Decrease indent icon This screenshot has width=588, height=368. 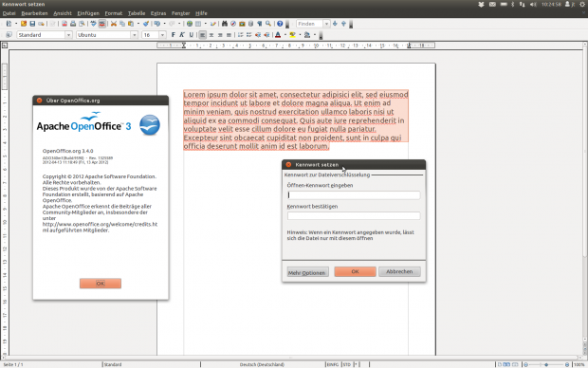coord(258,35)
